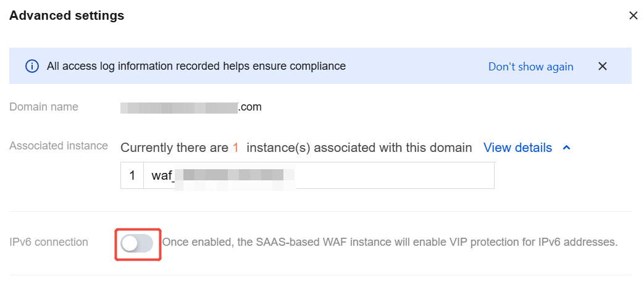Click the Domain name field label

tap(44, 107)
